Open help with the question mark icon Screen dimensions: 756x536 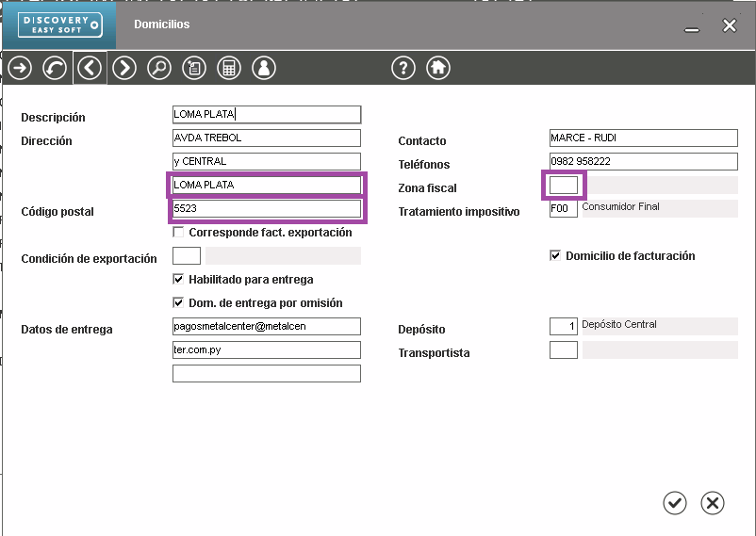click(x=403, y=68)
